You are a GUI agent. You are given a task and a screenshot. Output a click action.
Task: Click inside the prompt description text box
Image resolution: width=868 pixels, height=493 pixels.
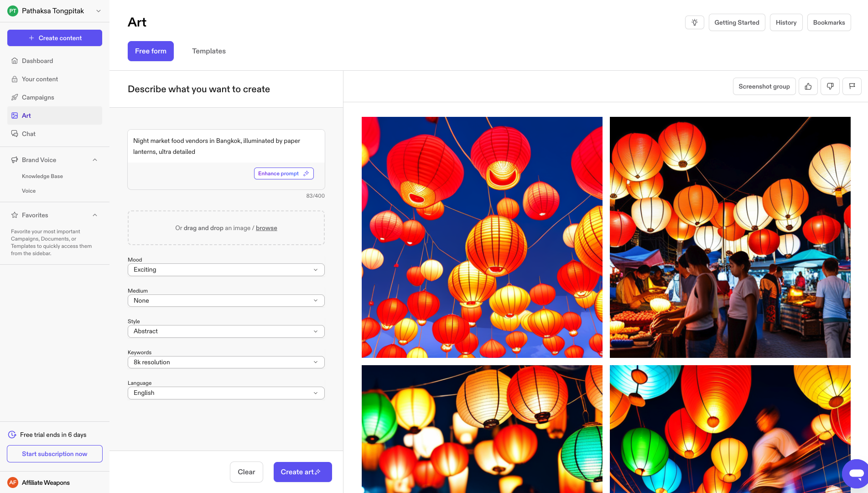[226, 147]
